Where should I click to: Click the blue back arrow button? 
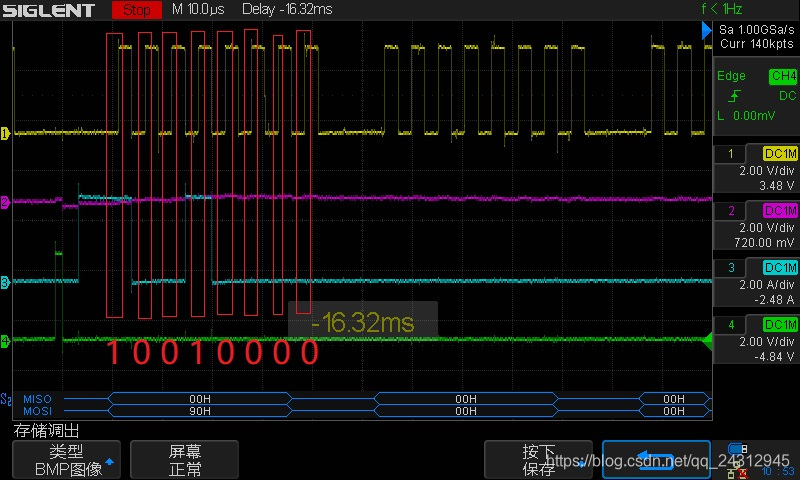click(x=656, y=460)
